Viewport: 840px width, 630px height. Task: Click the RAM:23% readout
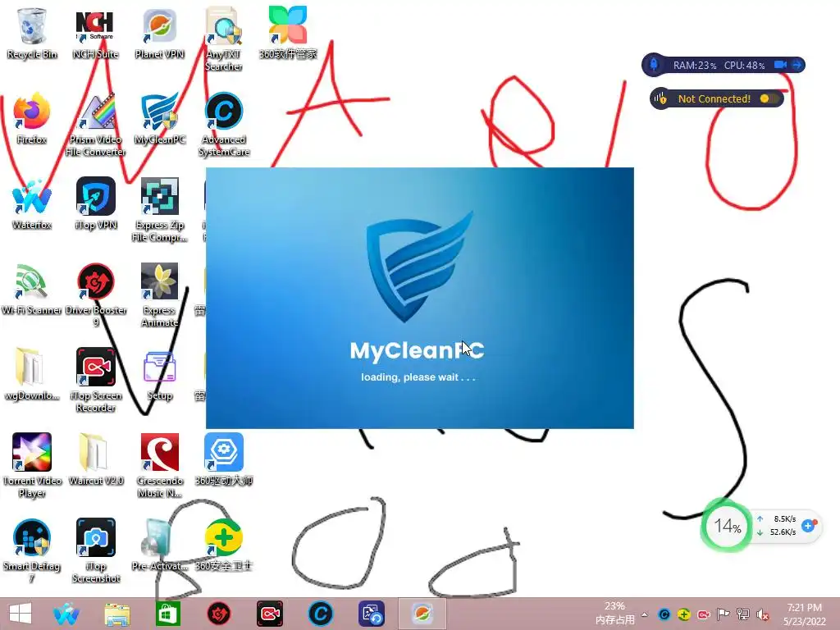[694, 66]
